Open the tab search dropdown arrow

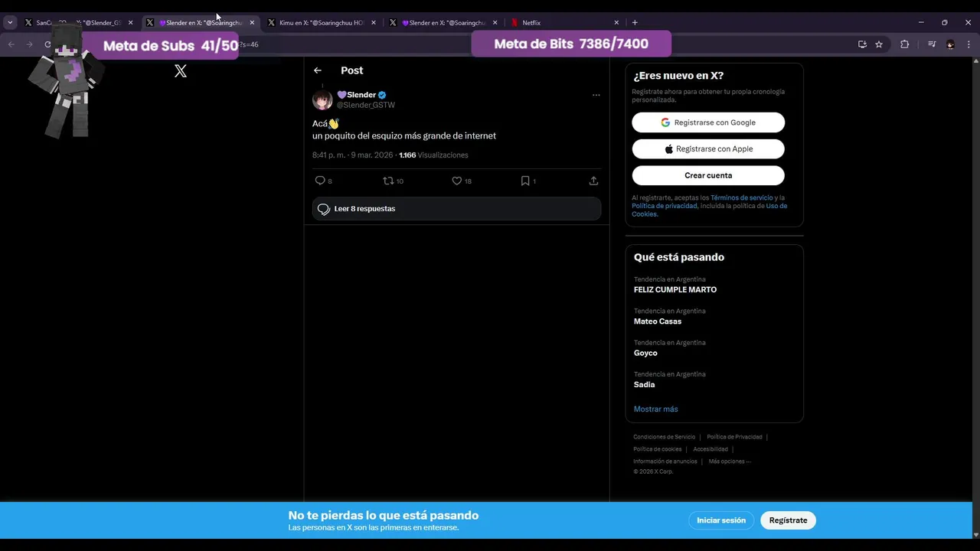click(x=10, y=23)
